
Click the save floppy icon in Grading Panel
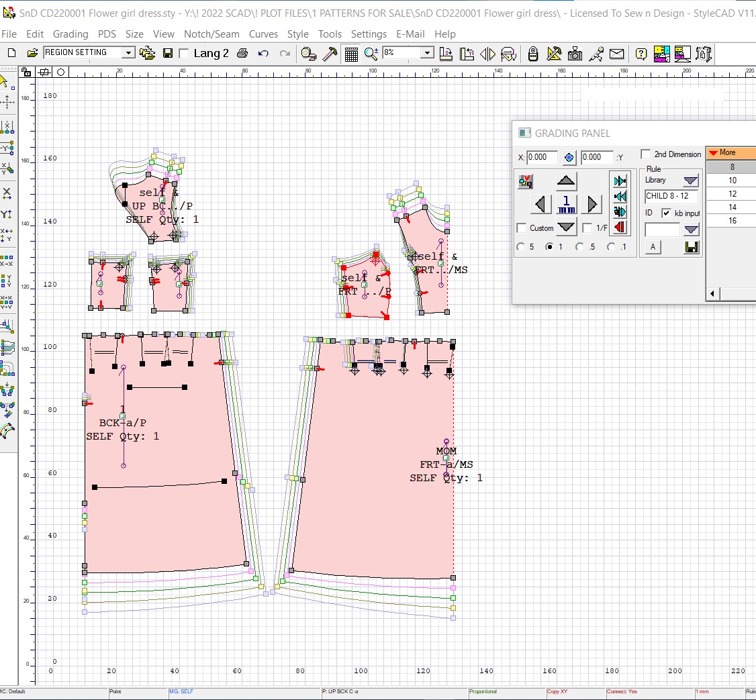(x=691, y=248)
